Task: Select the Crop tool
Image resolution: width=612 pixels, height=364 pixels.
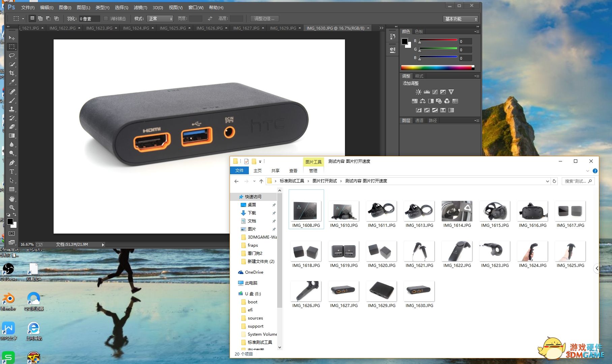Action: 12,73
